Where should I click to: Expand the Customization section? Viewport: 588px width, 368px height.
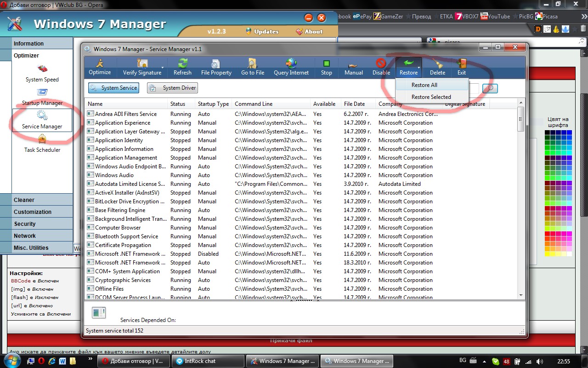(36, 212)
